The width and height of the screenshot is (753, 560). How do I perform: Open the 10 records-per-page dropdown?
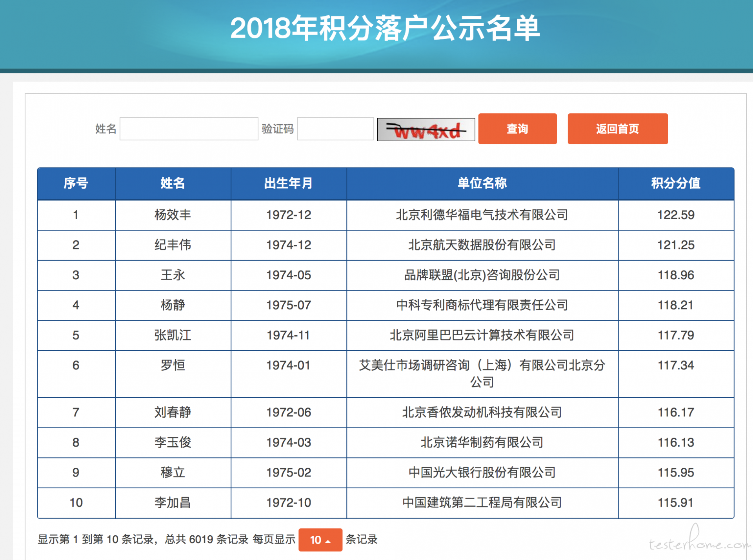(320, 540)
